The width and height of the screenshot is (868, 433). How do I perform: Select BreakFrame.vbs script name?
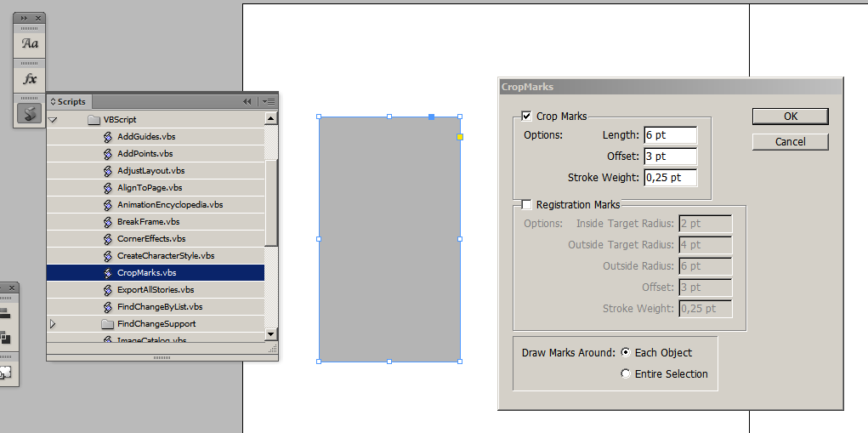[149, 222]
